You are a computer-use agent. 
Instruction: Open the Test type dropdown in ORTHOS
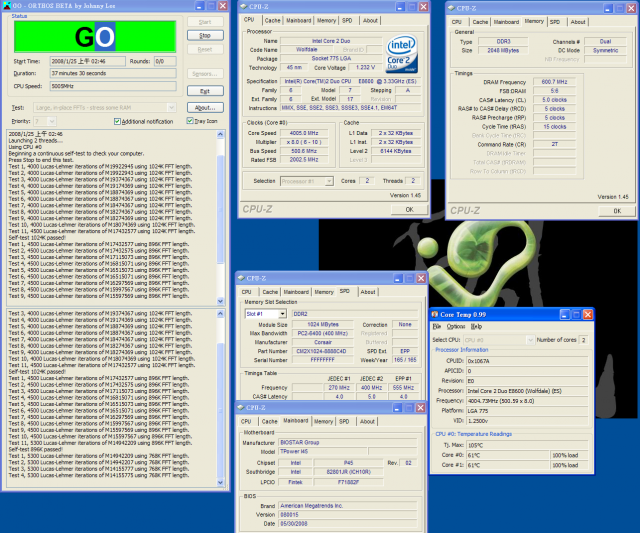click(171, 107)
